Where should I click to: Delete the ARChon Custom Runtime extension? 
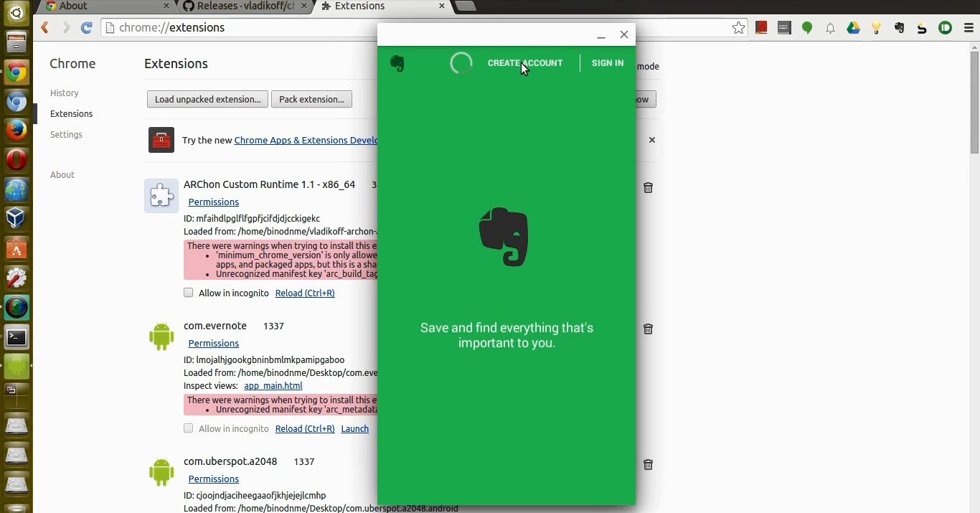click(648, 187)
